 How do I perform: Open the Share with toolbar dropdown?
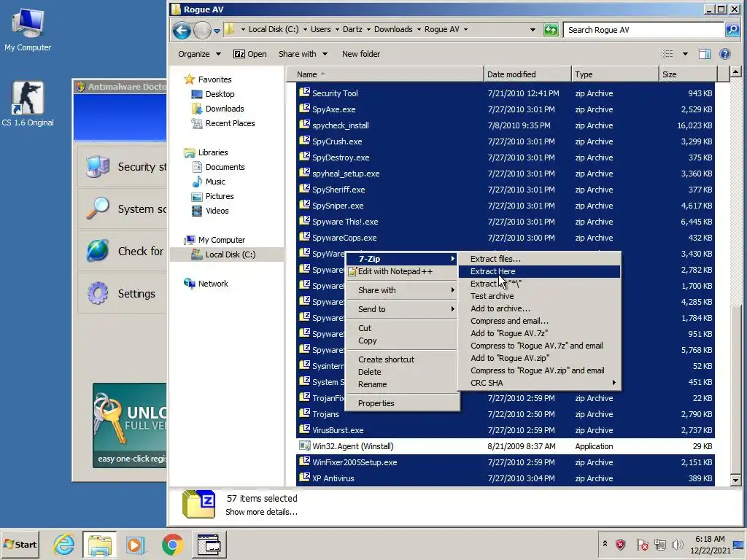tap(303, 54)
